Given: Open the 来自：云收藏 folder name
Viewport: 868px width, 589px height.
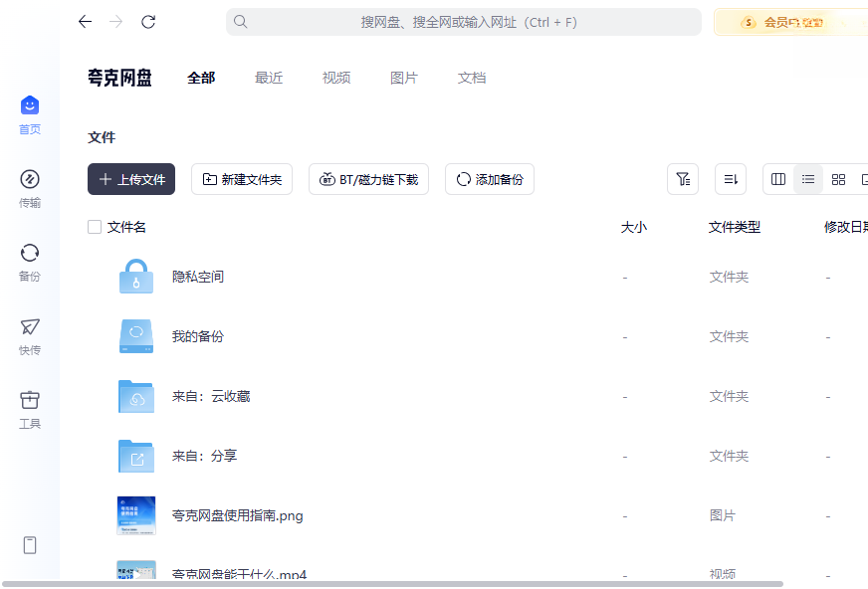Looking at the screenshot, I should point(211,396).
